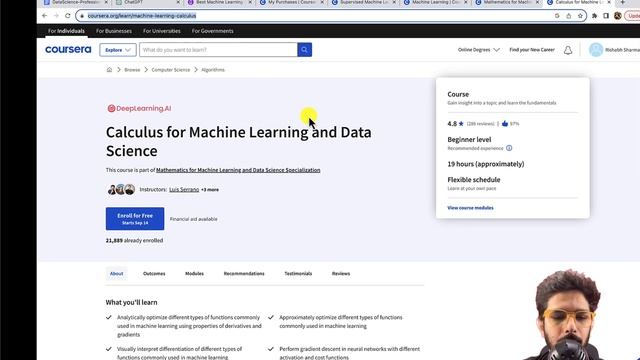The image size is (640, 360).
Task: Click the DeepLearning.AI logo
Action: (x=139, y=109)
